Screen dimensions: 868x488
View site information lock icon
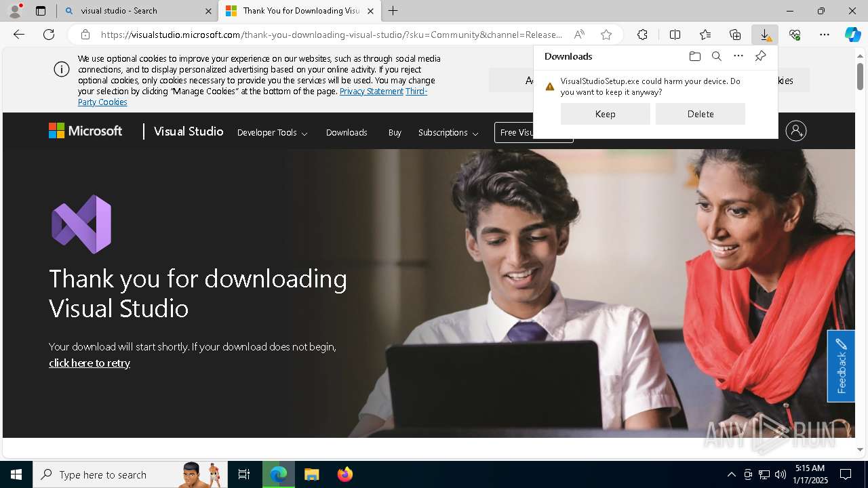(x=85, y=35)
